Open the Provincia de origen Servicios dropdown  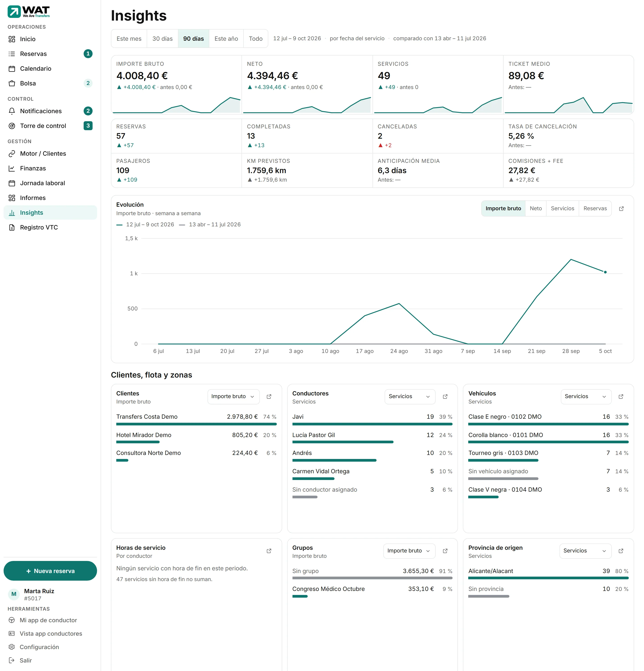coord(585,551)
